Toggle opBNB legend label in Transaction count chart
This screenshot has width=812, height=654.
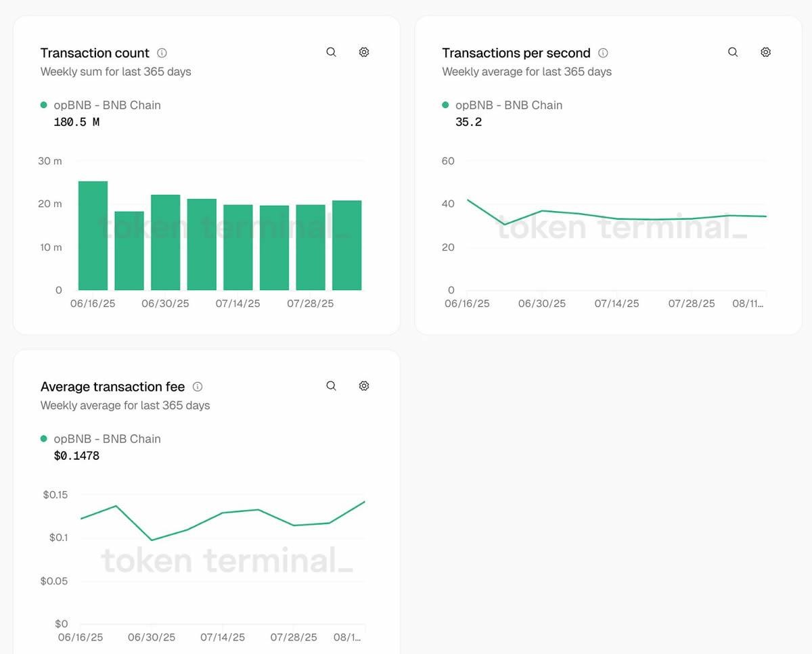(107, 105)
